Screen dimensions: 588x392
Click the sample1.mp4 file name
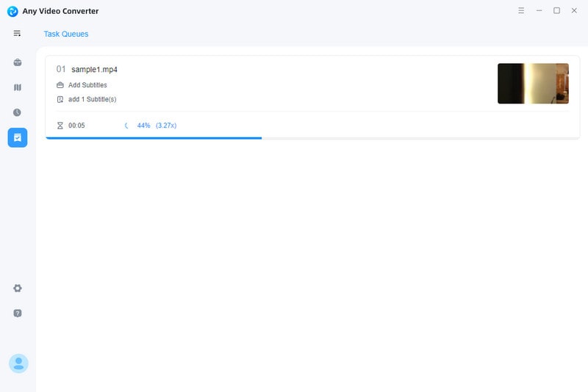point(95,69)
